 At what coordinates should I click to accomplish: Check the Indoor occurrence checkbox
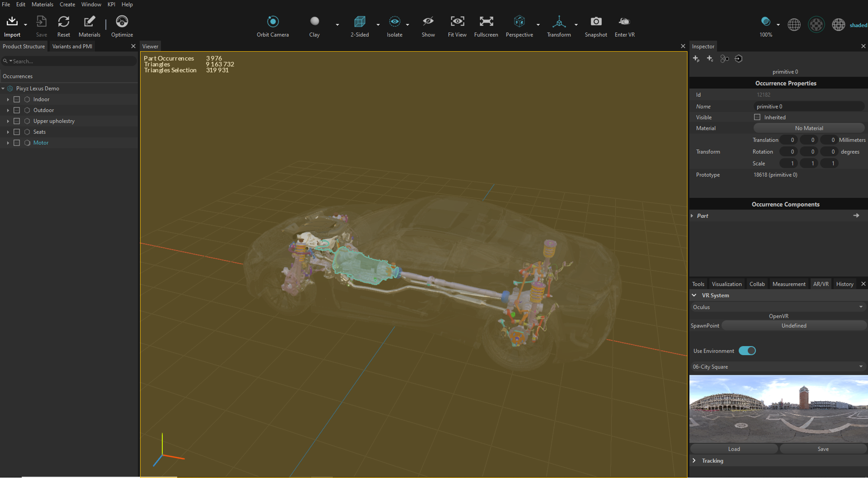coord(17,99)
